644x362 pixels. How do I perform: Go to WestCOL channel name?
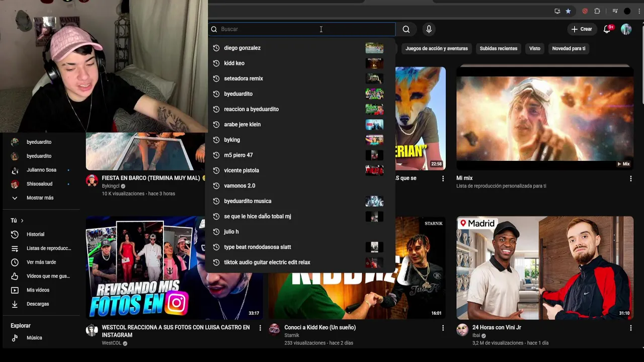(112, 343)
